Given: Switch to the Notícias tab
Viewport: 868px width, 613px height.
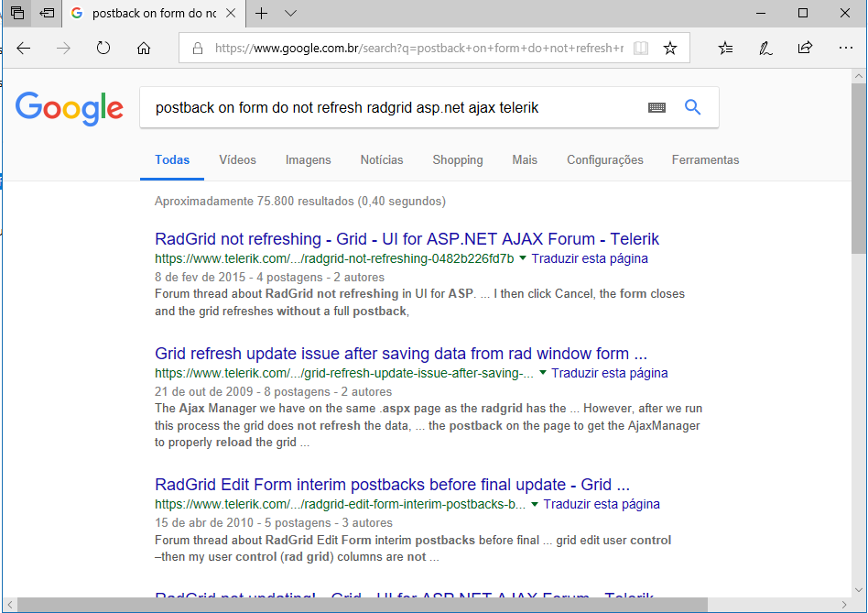Looking at the screenshot, I should pos(382,160).
